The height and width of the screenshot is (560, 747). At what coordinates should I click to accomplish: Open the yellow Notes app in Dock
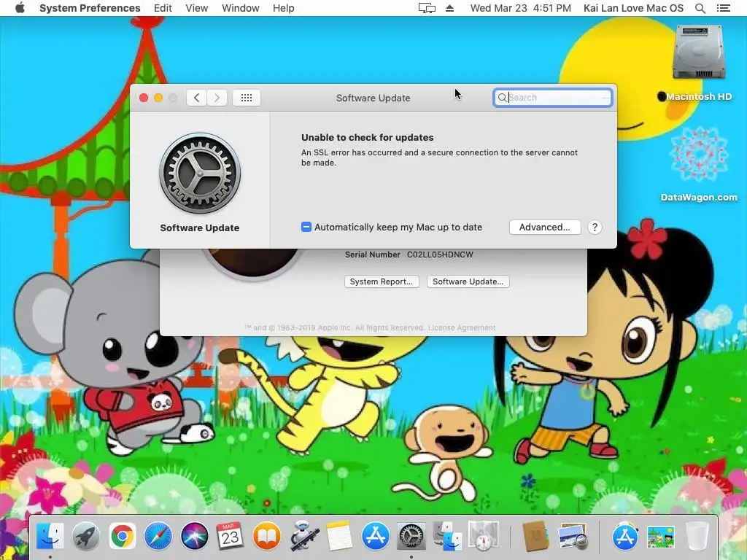(339, 536)
